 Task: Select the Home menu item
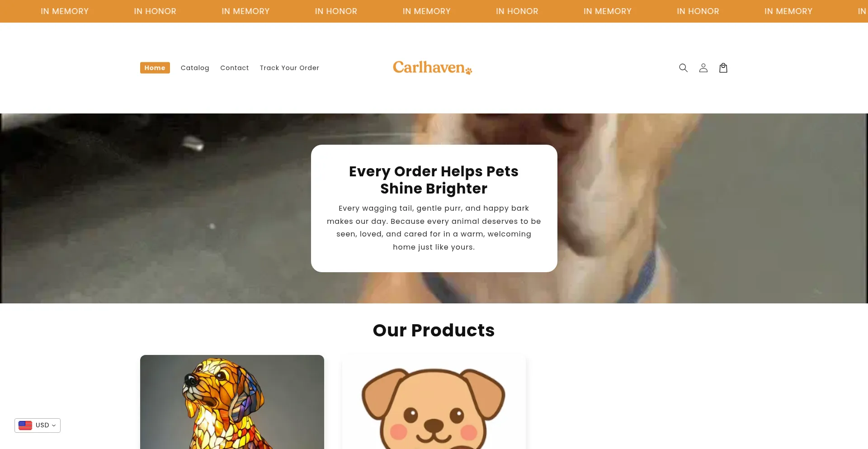(155, 68)
